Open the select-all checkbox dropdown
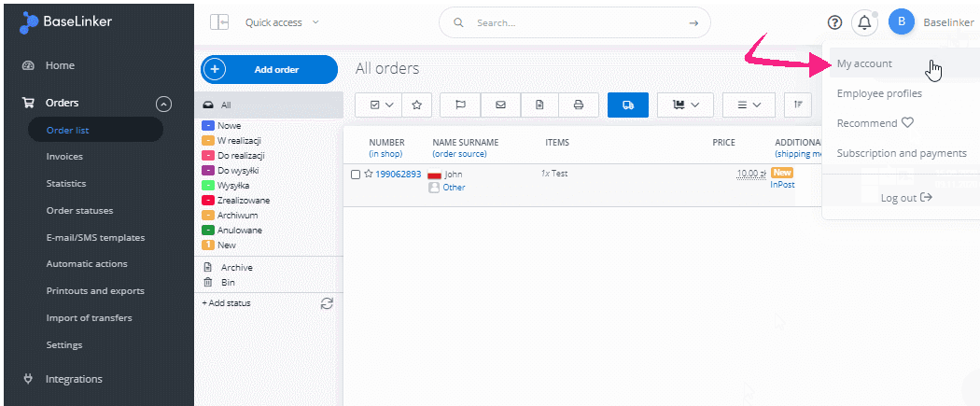 pyautogui.click(x=382, y=105)
